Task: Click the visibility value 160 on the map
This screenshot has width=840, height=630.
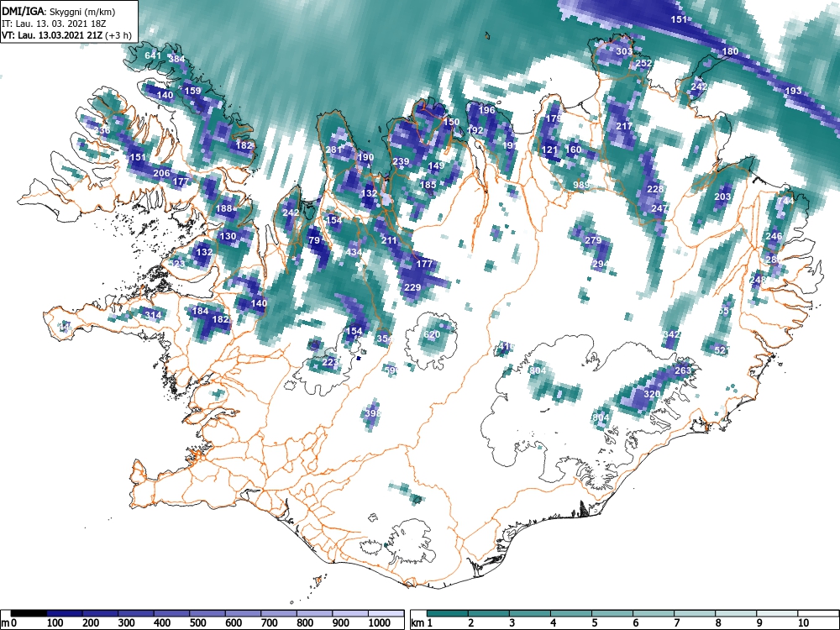Action: (573, 150)
